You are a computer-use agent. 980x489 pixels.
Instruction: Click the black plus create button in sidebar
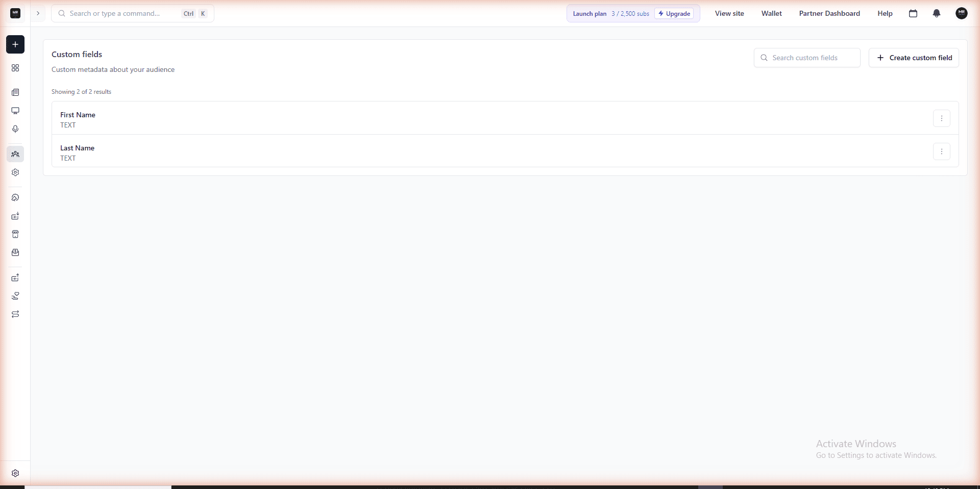tap(15, 44)
